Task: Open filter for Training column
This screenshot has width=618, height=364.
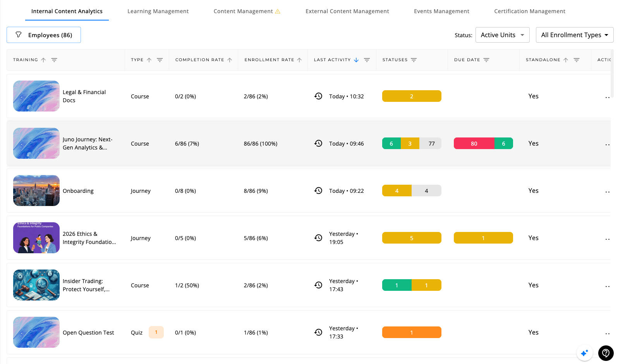Action: click(x=54, y=60)
